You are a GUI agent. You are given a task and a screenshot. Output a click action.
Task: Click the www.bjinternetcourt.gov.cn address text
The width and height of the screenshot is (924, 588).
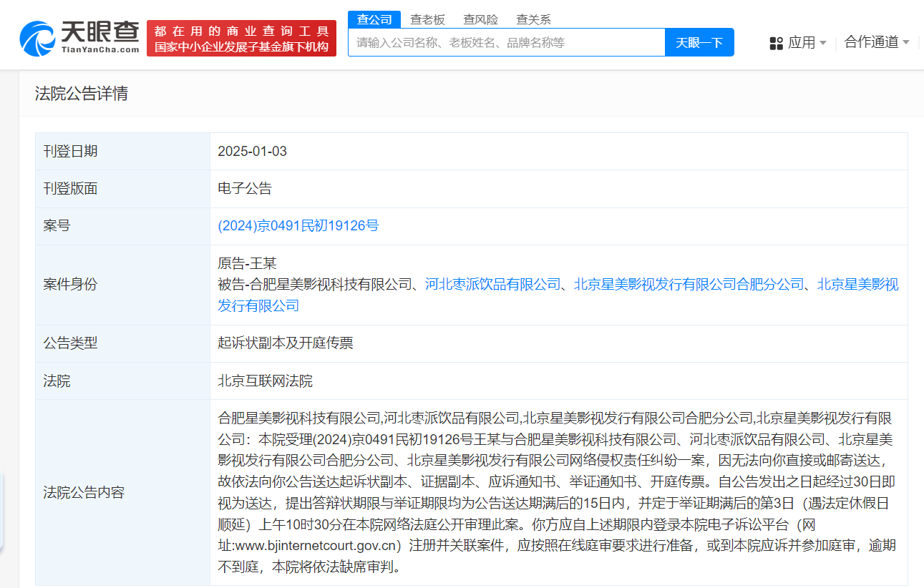click(317, 547)
